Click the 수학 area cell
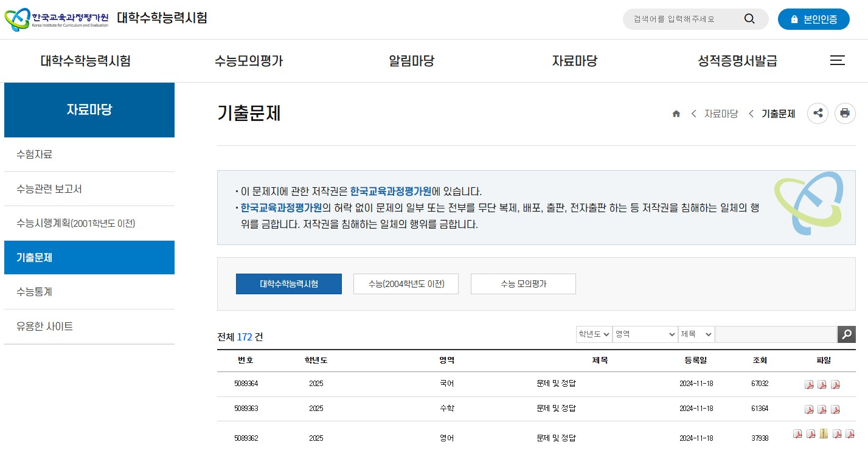868x456 pixels. pyautogui.click(x=446, y=409)
